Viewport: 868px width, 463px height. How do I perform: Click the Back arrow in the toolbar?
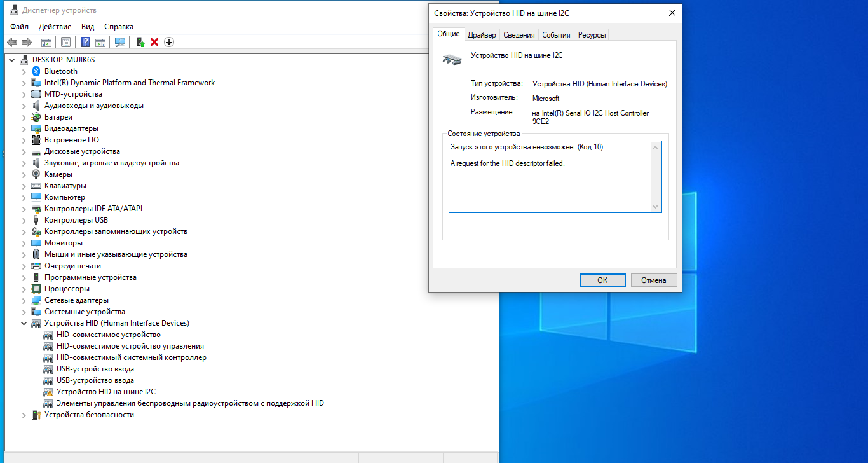click(x=11, y=42)
